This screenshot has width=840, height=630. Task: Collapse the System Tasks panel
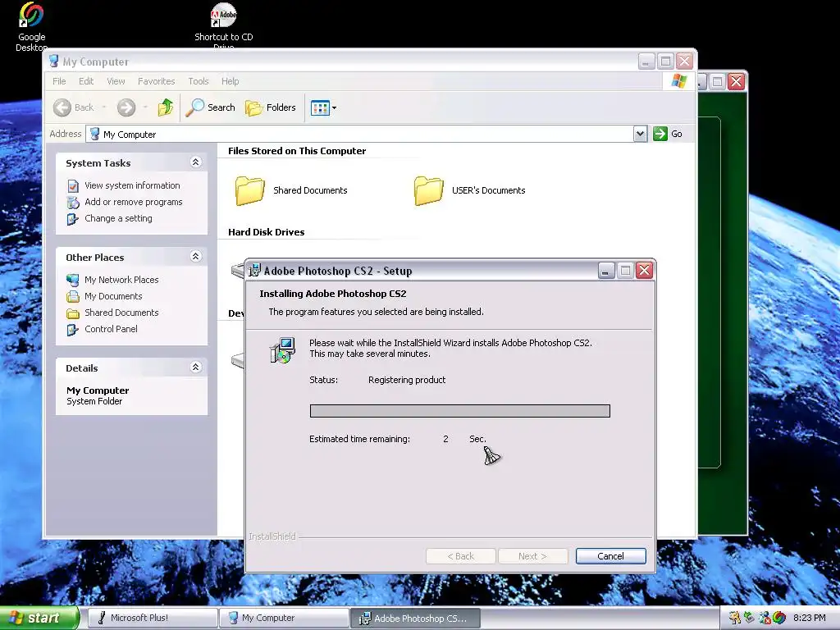(x=195, y=162)
